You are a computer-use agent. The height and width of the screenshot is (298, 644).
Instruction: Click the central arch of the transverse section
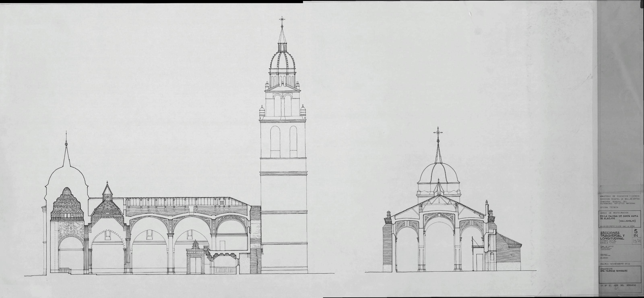point(439,240)
